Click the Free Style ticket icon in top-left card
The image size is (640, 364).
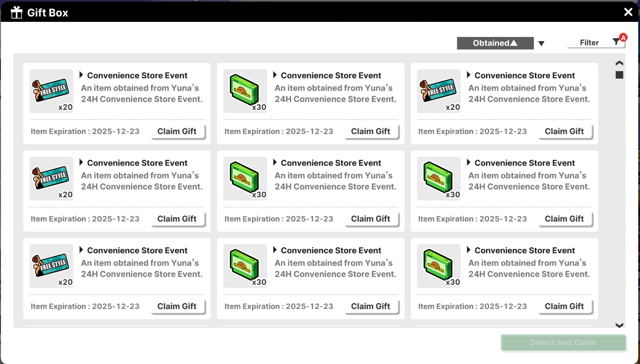(51, 91)
